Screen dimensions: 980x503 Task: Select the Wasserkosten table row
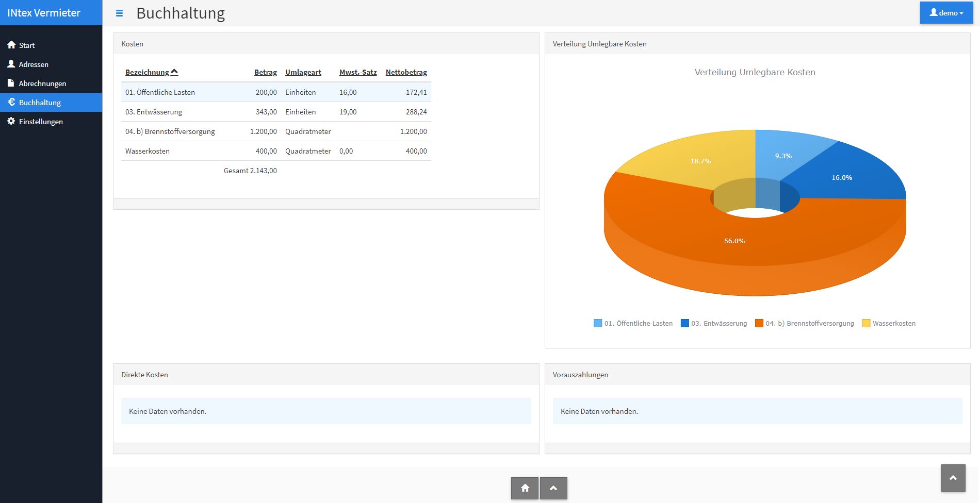click(x=276, y=151)
